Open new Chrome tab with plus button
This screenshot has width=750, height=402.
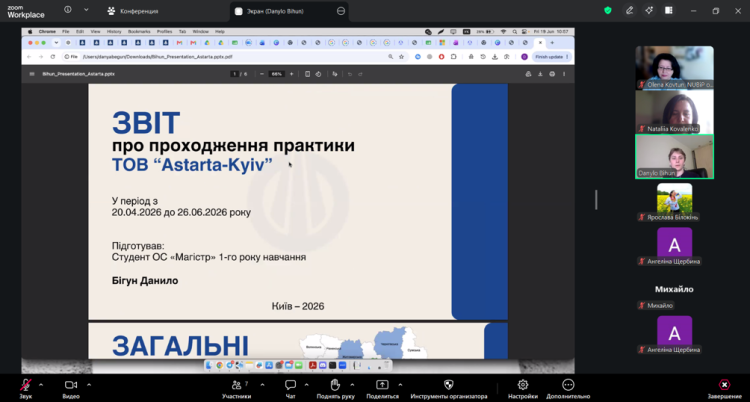552,43
